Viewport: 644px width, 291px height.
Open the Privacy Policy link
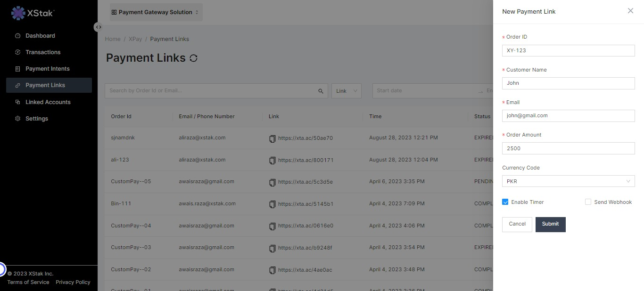pyautogui.click(x=73, y=282)
